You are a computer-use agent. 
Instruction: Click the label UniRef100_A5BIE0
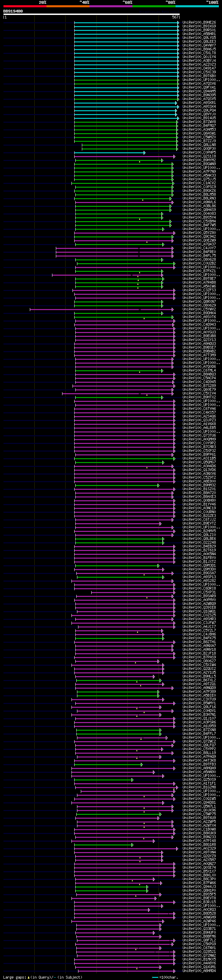(199, 695)
